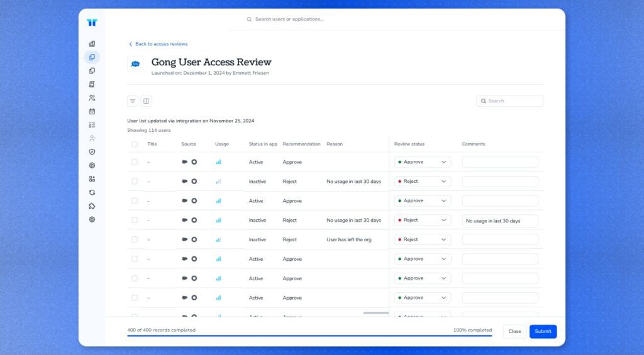Open Review status dropdown in the first row
The width and height of the screenshot is (644, 355).
423,162
